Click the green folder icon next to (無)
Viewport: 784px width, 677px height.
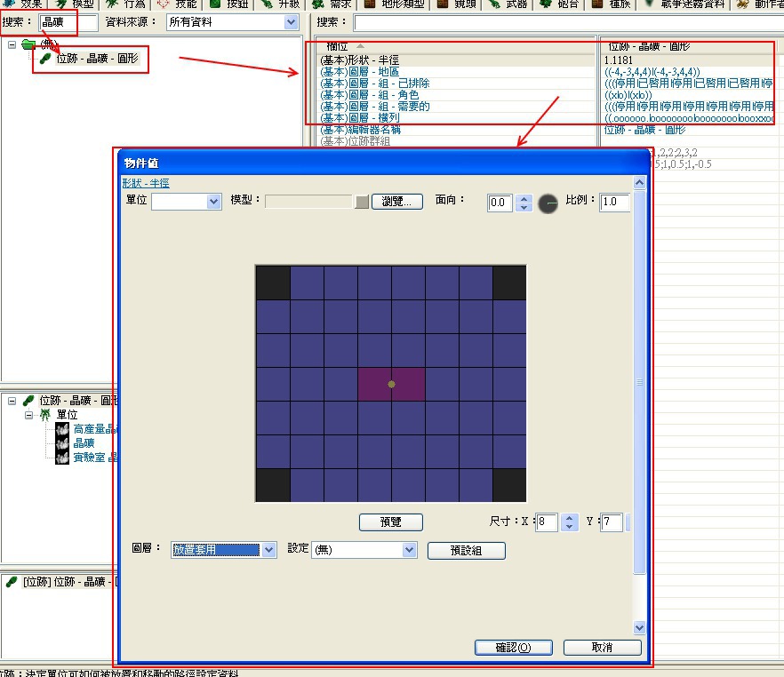pos(28,44)
